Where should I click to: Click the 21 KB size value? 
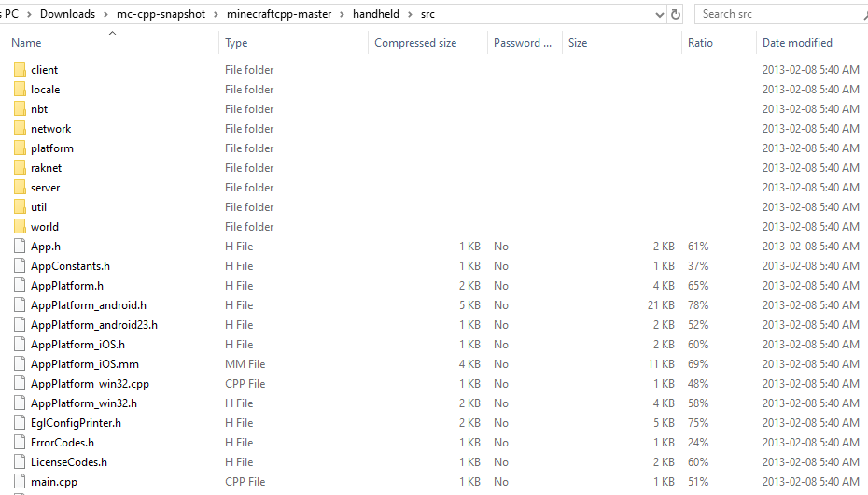click(x=661, y=305)
